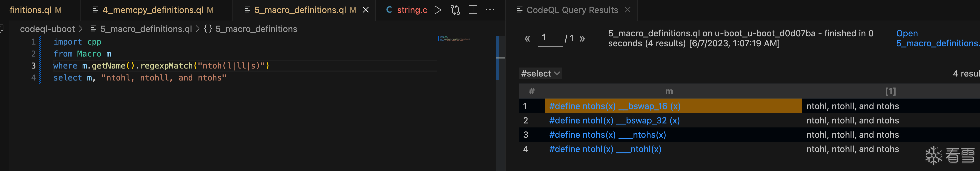
Task: Click the ntohl __bswap_32 result link
Action: coord(614,120)
